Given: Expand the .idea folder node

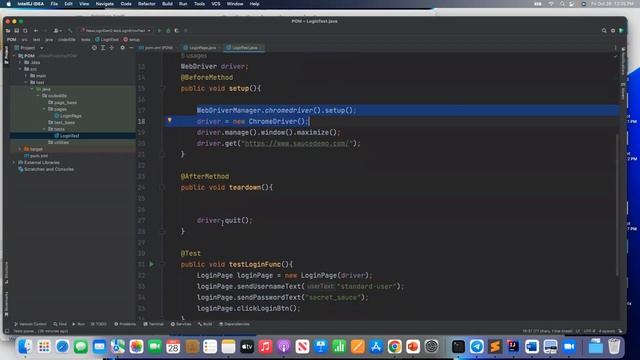Looking at the screenshot, I should tap(20, 62).
